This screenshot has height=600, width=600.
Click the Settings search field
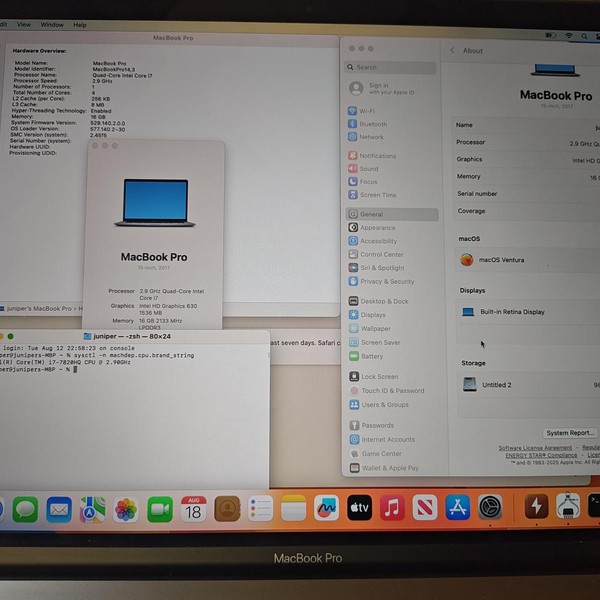click(390, 67)
